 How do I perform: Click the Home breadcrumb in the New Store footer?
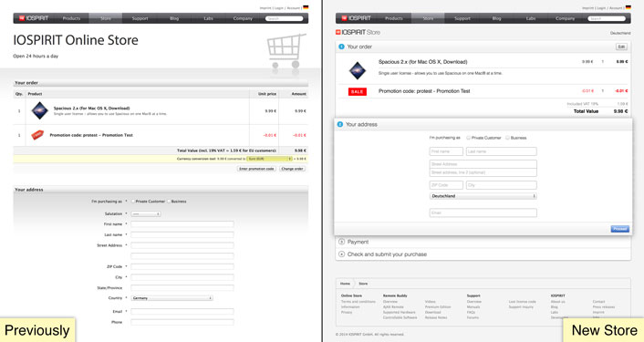pos(345,284)
